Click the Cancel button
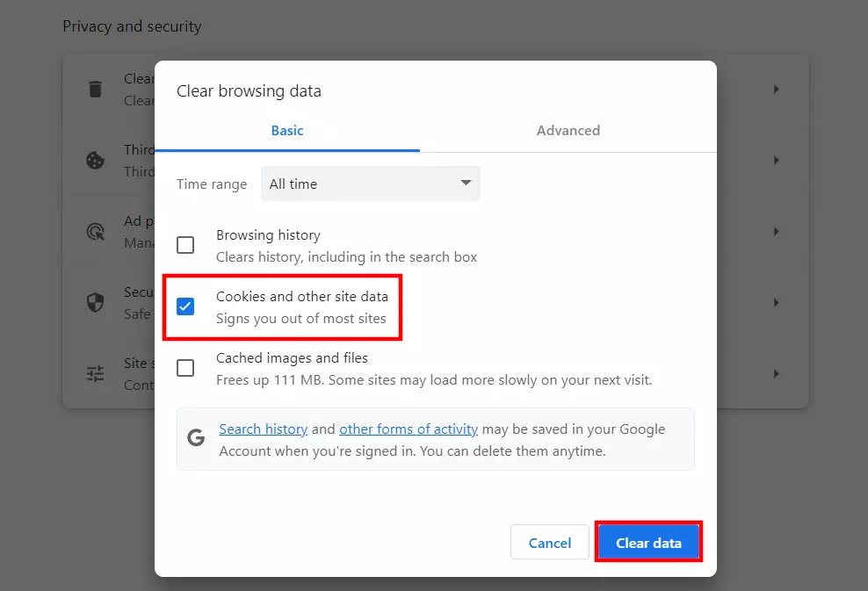The height and width of the screenshot is (591, 868). pos(549,542)
